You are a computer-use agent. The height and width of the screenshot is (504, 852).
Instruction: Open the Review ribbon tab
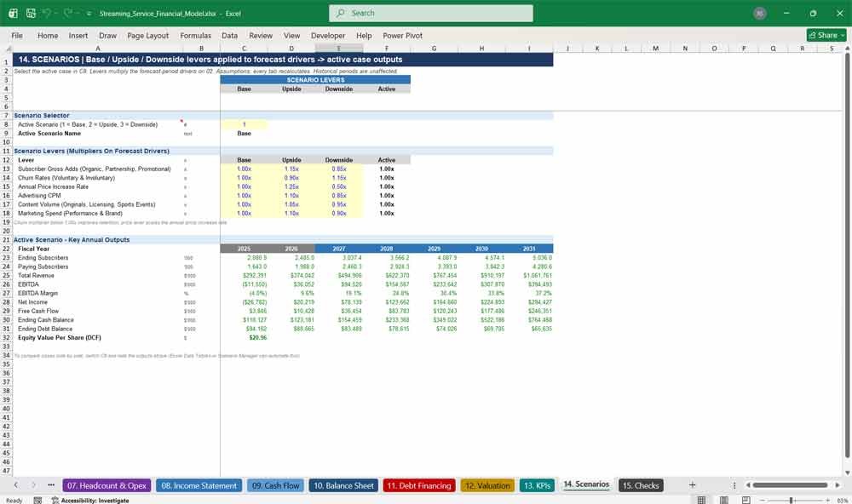261,35
